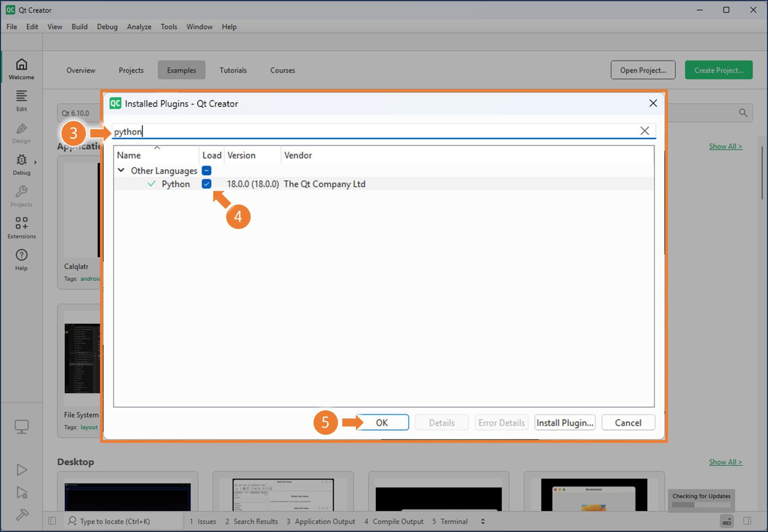Switch to the Courses tab
This screenshot has height=532, width=768.
(282, 70)
